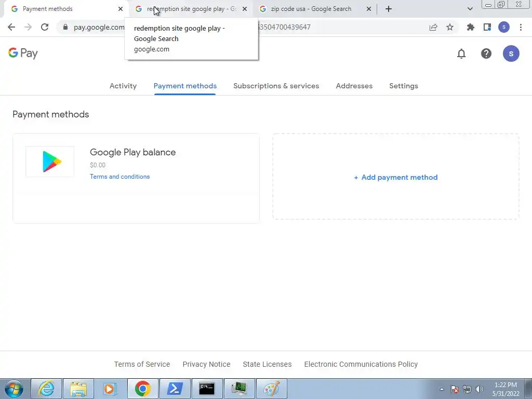The image size is (532, 399).
Task: Click the Google Play balance heading
Action: [132, 152]
